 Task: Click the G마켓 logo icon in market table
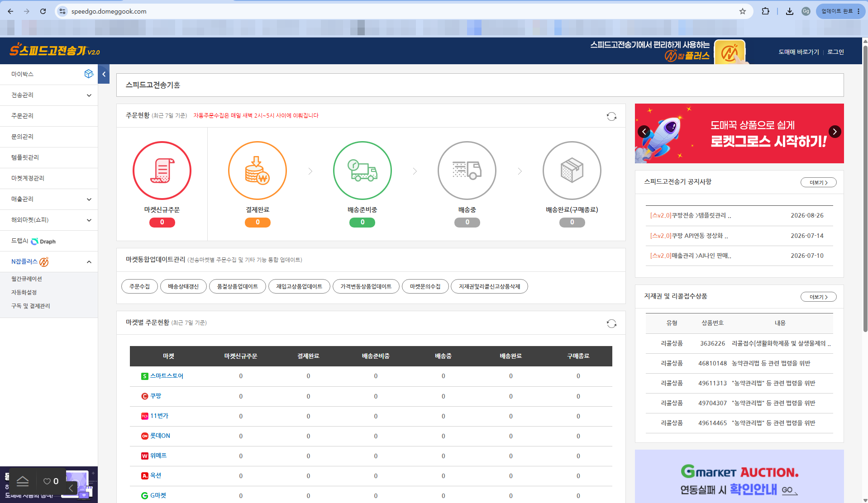(145, 496)
